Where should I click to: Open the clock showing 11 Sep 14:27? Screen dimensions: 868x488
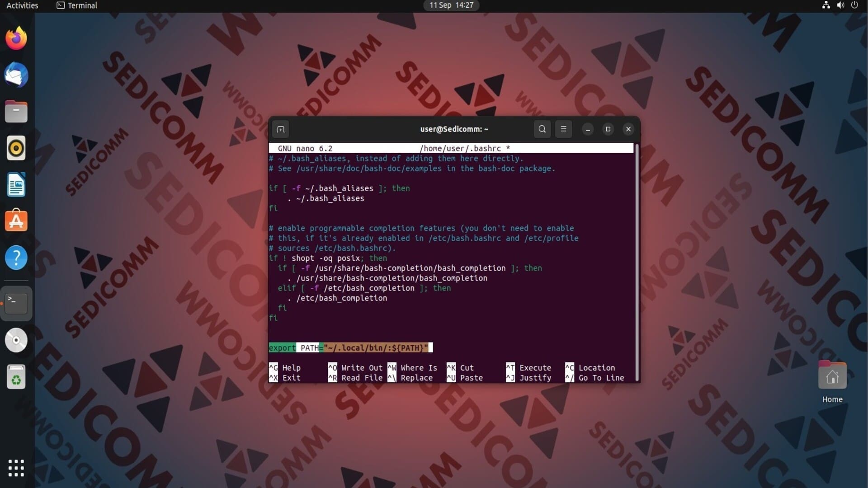pyautogui.click(x=451, y=5)
